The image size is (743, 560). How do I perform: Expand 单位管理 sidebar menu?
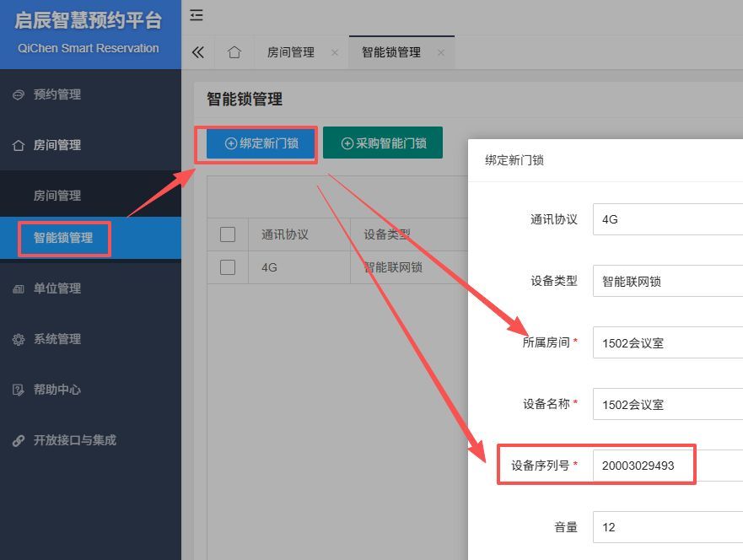click(x=57, y=288)
